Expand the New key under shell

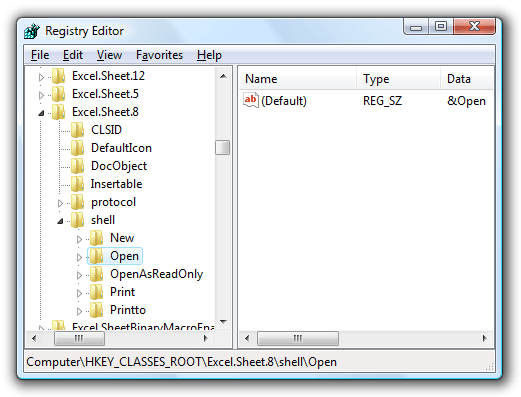79,239
